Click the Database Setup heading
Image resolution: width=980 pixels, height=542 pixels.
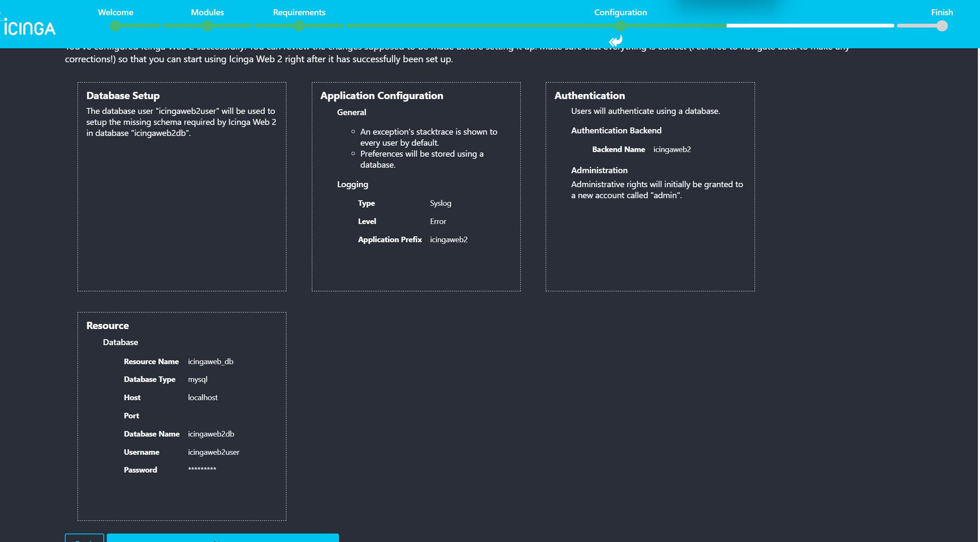(x=123, y=96)
